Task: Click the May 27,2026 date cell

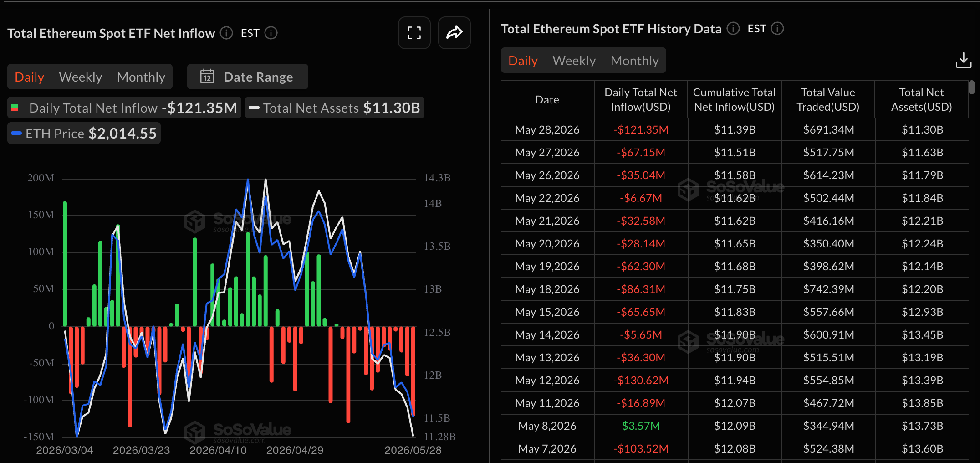Action: pos(547,153)
